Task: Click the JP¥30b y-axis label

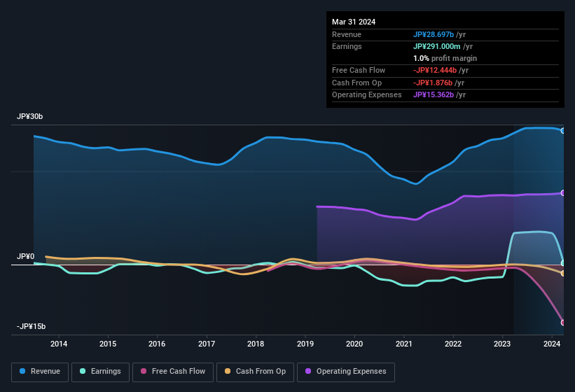Action: 29,117
